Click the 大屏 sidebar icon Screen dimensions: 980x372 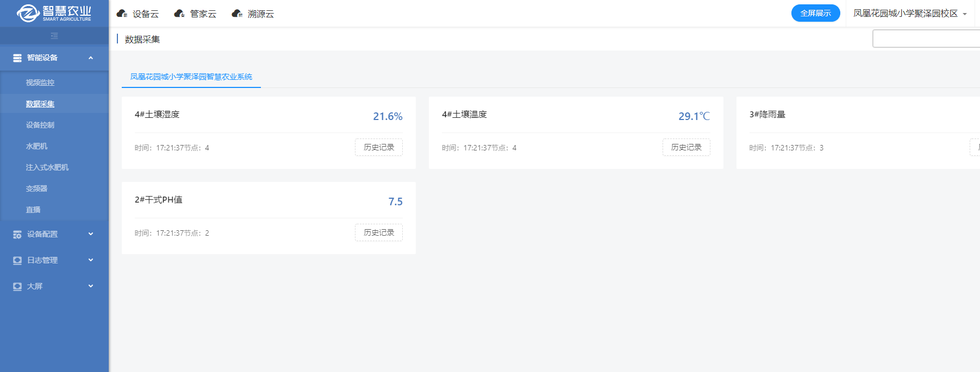pyautogui.click(x=17, y=287)
